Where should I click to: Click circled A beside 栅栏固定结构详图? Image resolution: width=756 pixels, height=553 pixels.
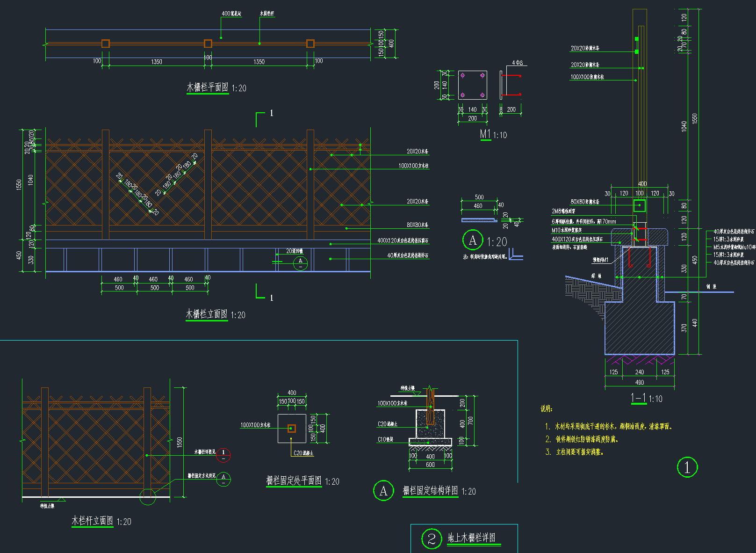click(383, 491)
